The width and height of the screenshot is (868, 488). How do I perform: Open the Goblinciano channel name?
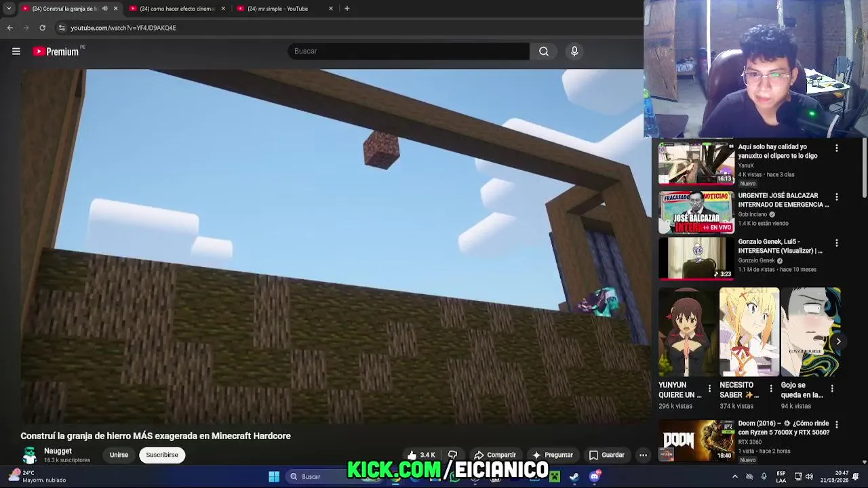(x=753, y=214)
